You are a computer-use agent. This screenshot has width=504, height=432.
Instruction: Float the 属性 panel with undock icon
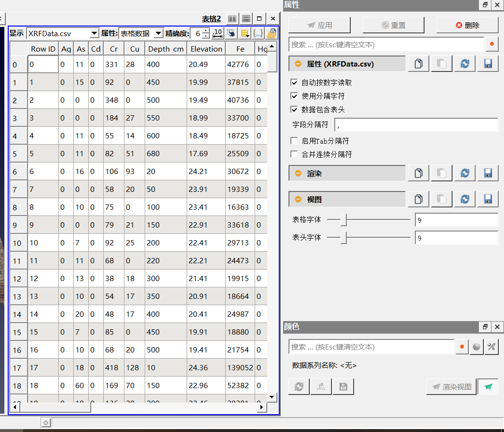[x=485, y=4]
